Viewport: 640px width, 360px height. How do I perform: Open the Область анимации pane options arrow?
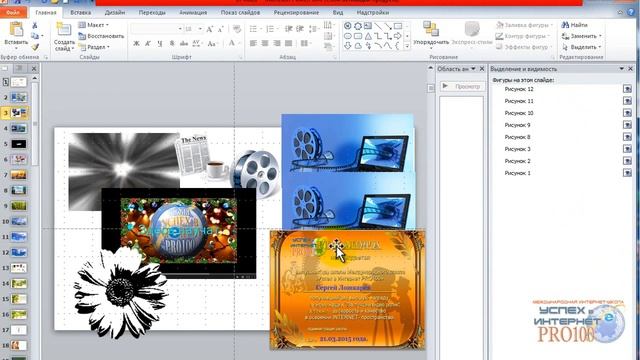coord(473,69)
